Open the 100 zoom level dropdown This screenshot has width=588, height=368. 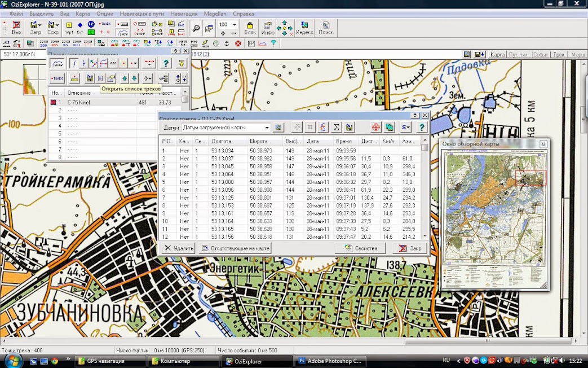click(234, 25)
